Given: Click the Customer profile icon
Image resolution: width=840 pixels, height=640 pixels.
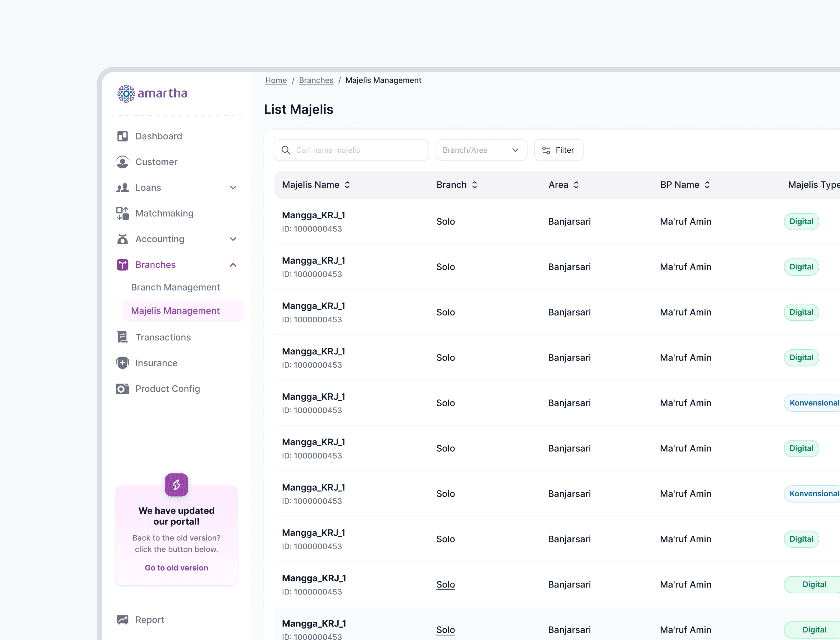Looking at the screenshot, I should point(122,162).
